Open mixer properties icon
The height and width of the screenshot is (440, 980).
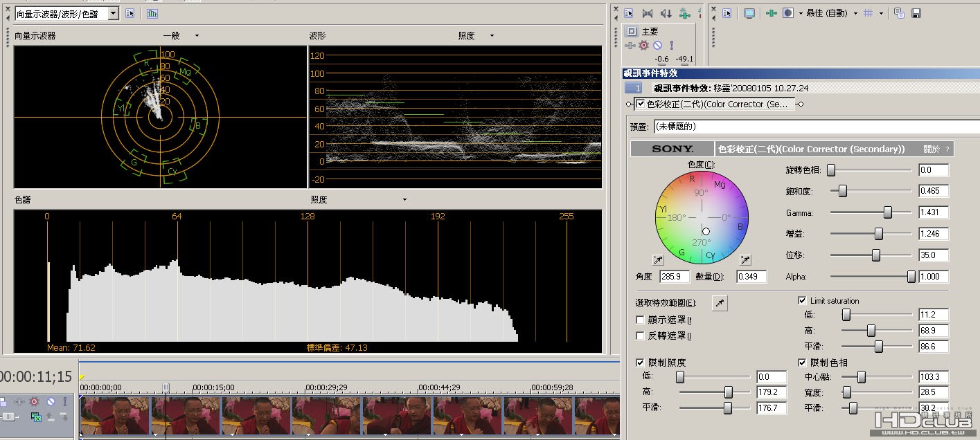coord(629,13)
